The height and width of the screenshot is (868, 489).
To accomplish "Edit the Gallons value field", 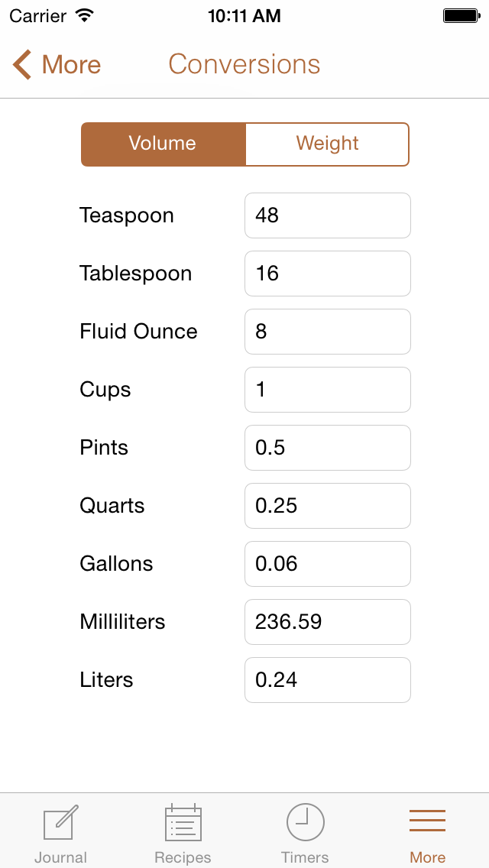I will click(x=328, y=564).
